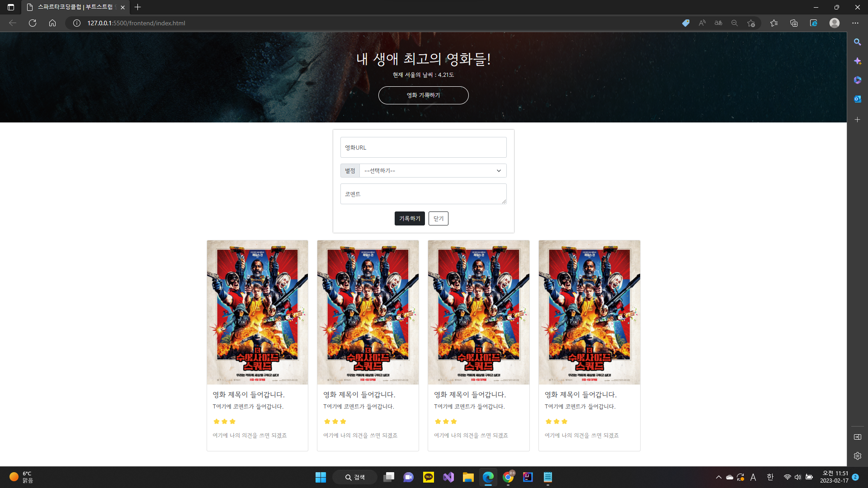Click the page heading 내 생애 최고의 영화들!

(423, 59)
